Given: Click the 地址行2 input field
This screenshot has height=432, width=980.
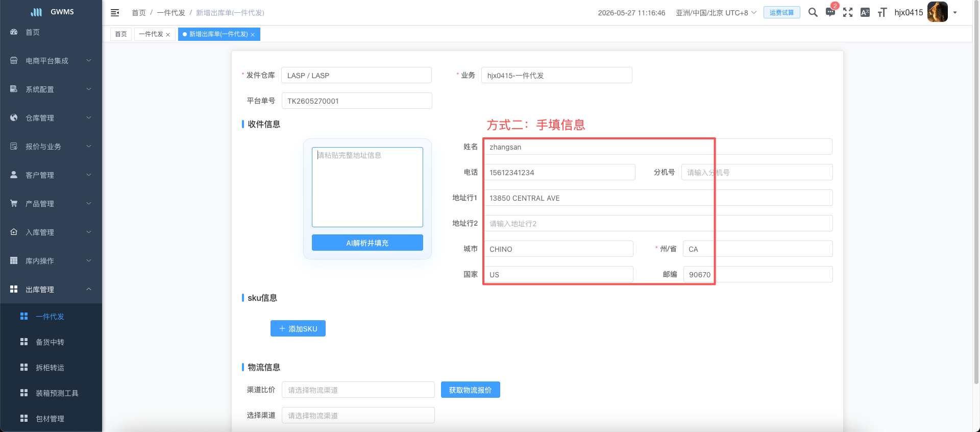Looking at the screenshot, I should tap(658, 223).
